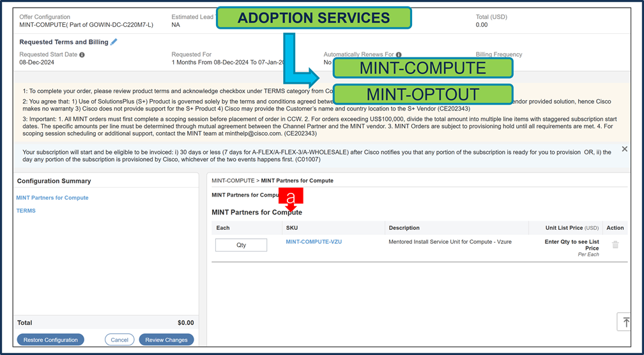
Task: Select the Offer Configuration MINT-COMPUTE text
Action: click(86, 25)
